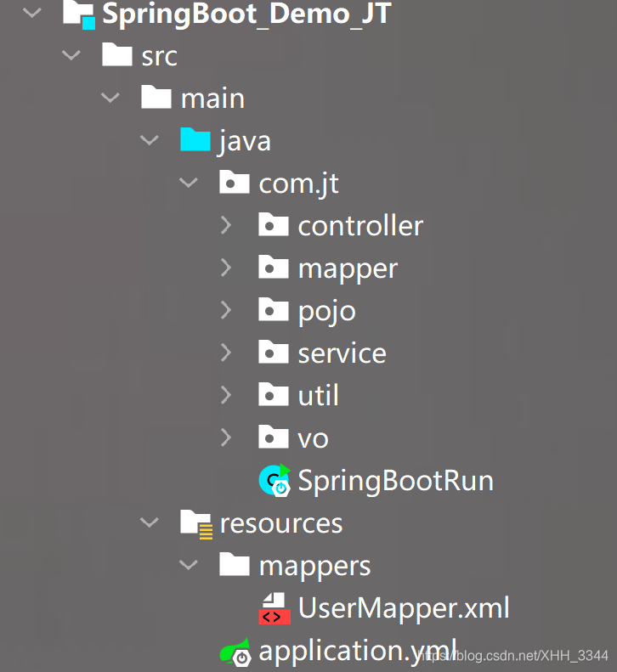Expand the vo package
The width and height of the screenshot is (617, 672).
point(226,438)
